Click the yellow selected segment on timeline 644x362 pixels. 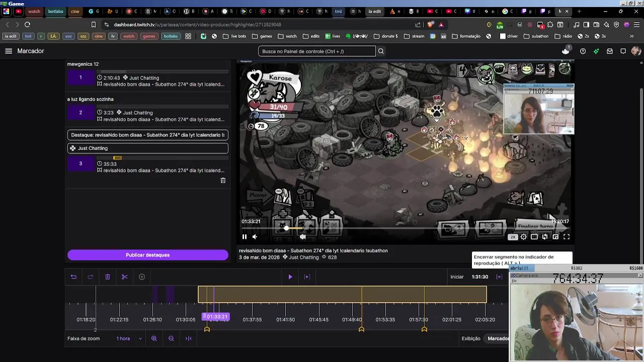[x=342, y=295]
